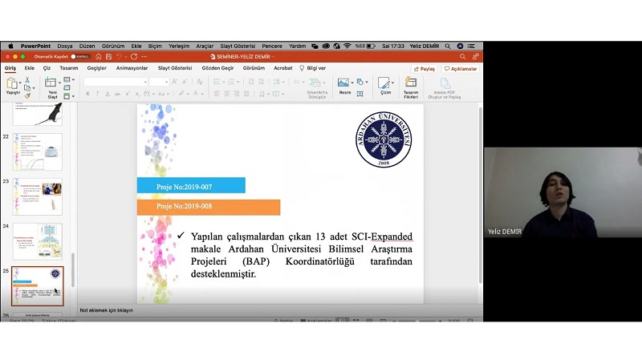This screenshot has width=642, height=364.
Task: Open the line spacing dropdown arrow
Action: point(283,83)
